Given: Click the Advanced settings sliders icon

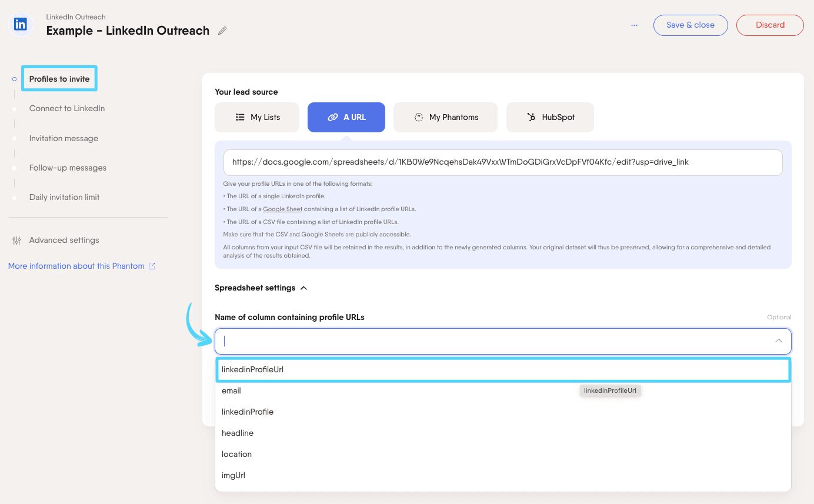Looking at the screenshot, I should (x=16, y=241).
